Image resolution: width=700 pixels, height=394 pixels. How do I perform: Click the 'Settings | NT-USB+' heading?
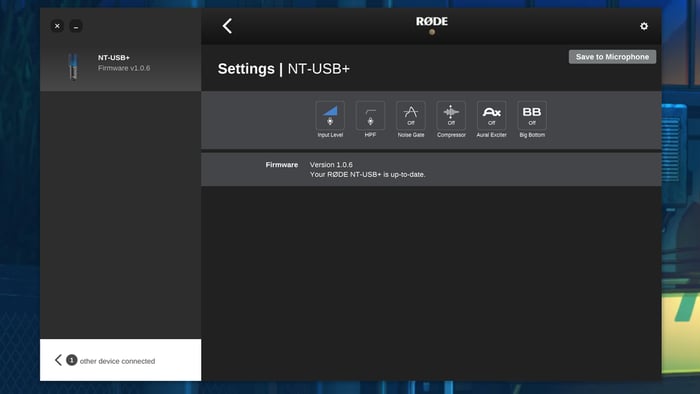283,69
